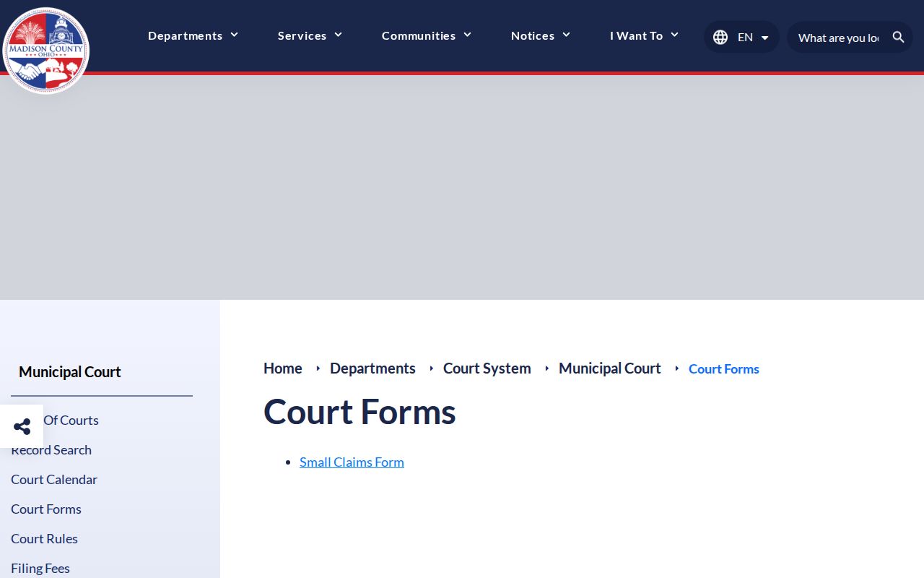Image resolution: width=924 pixels, height=578 pixels.
Task: Expand the I Want To chevron
Action: pos(674,35)
